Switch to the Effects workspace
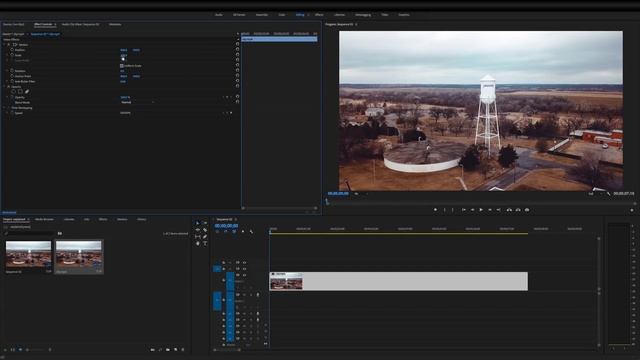Screen dimensions: 640x360 coord(319,15)
